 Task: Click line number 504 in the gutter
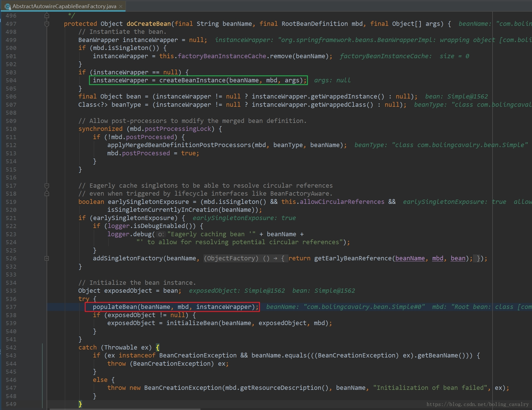11,80
